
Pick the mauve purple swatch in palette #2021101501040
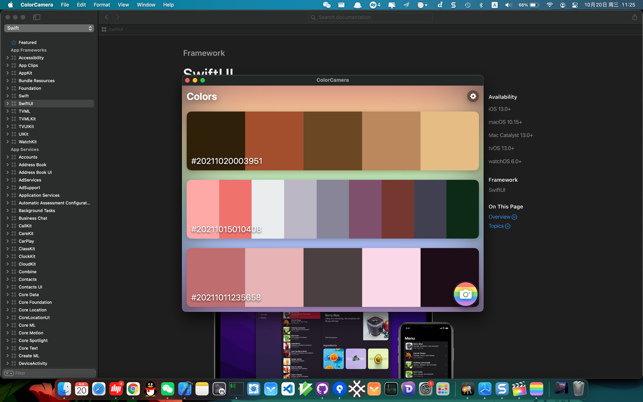365,209
